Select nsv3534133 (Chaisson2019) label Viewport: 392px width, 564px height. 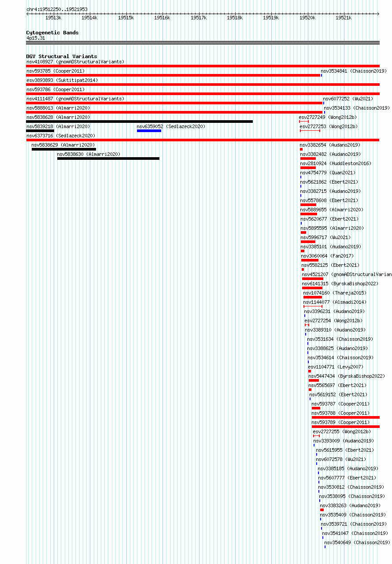[357, 108]
